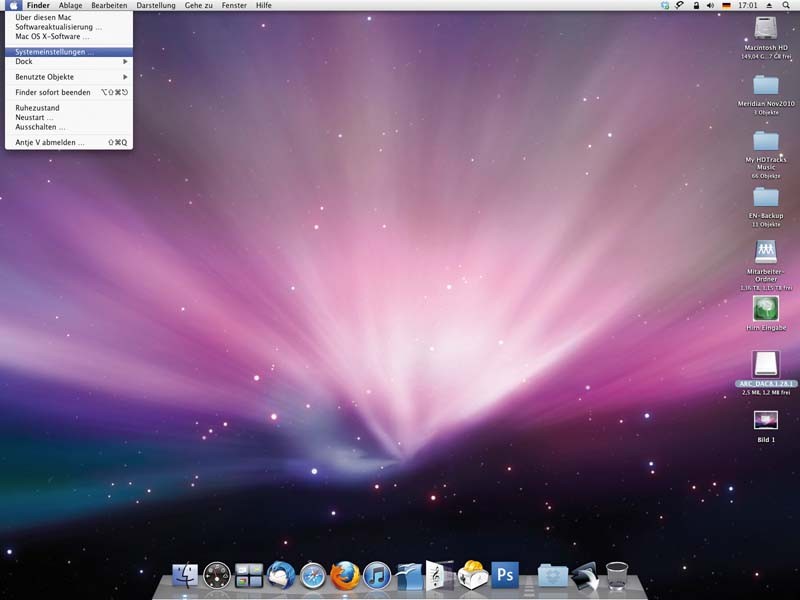
Task: Show the clock menu reading 17:01
Action: pos(747,5)
